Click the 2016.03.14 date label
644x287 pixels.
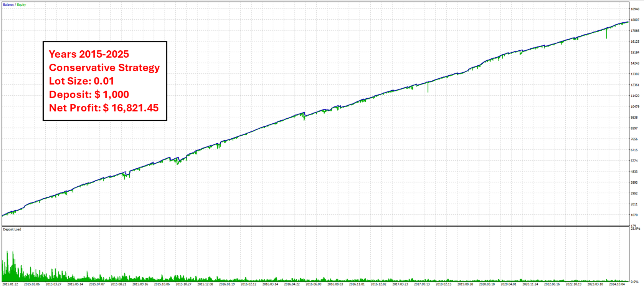click(270, 284)
